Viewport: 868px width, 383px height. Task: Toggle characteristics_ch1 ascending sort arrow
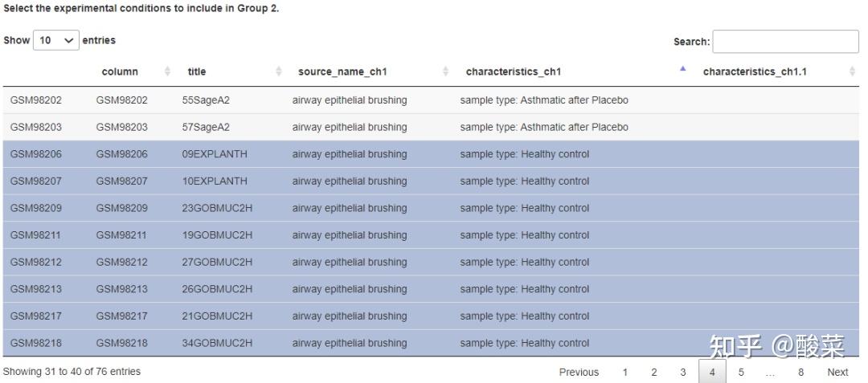pos(682,71)
